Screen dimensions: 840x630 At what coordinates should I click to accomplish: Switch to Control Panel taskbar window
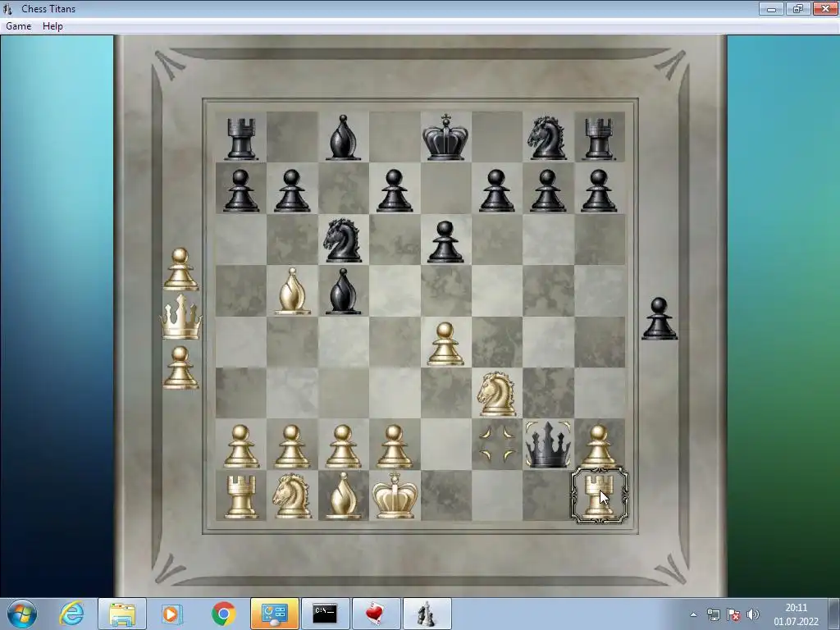[x=274, y=614]
